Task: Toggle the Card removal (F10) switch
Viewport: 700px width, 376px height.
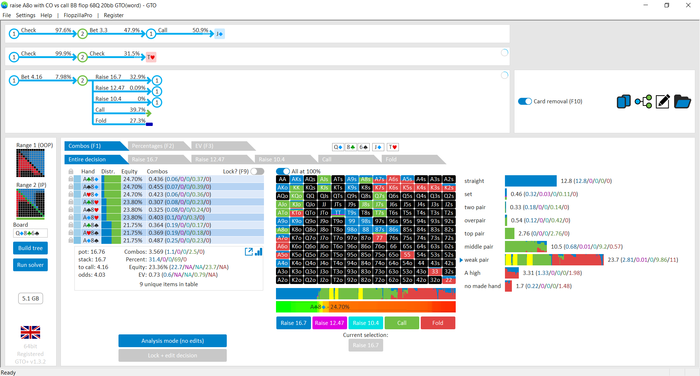Action: (525, 101)
